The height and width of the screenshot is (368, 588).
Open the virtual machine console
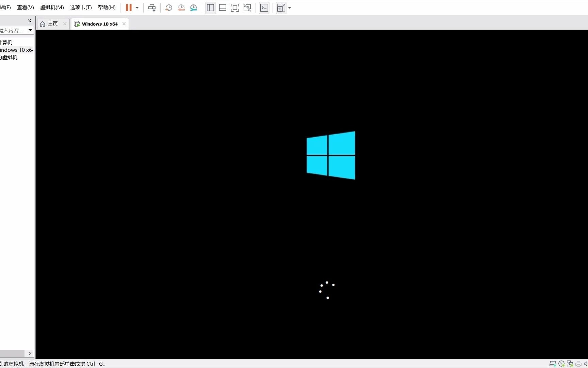264,7
